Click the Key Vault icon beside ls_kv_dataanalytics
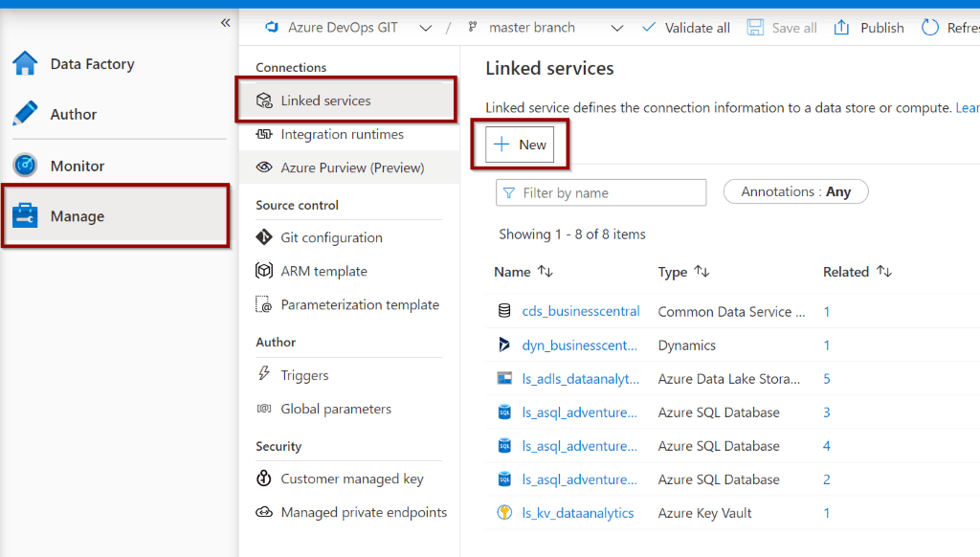This screenshot has height=557, width=980. click(504, 512)
